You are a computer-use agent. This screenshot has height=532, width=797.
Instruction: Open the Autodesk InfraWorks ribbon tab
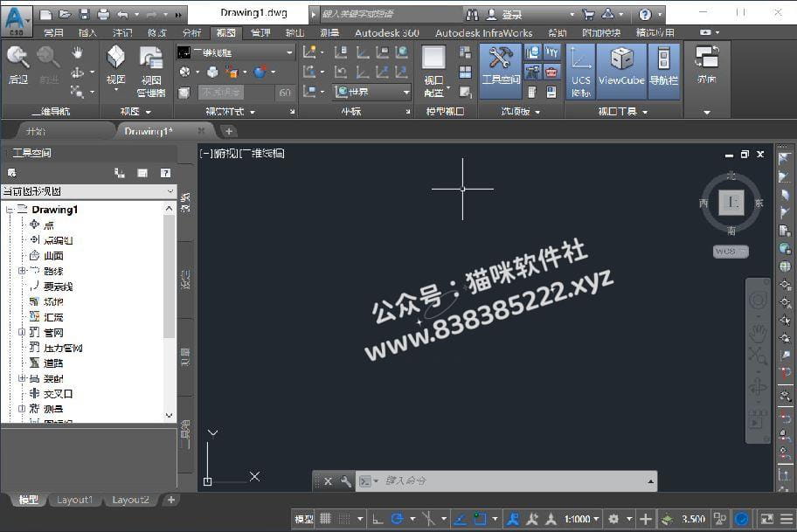coord(483,33)
